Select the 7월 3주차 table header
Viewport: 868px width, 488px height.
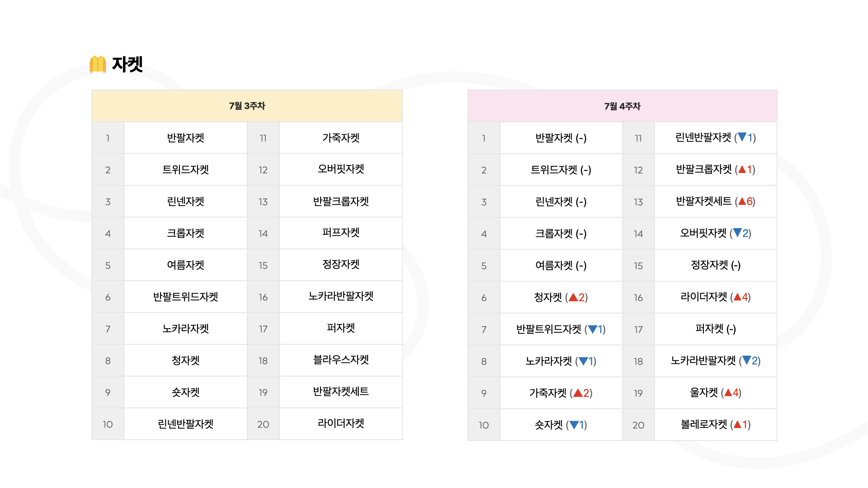click(x=247, y=106)
